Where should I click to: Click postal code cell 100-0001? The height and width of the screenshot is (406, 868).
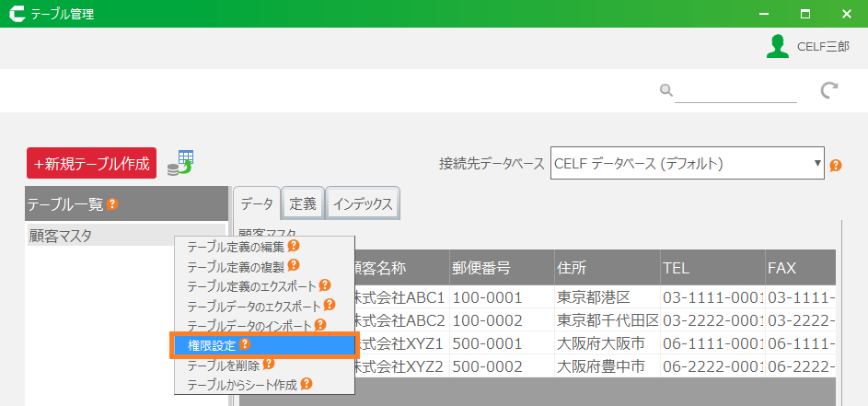[x=502, y=297]
